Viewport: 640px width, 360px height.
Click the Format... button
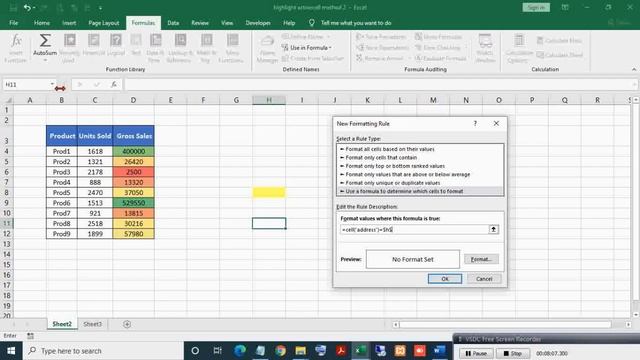(x=481, y=259)
